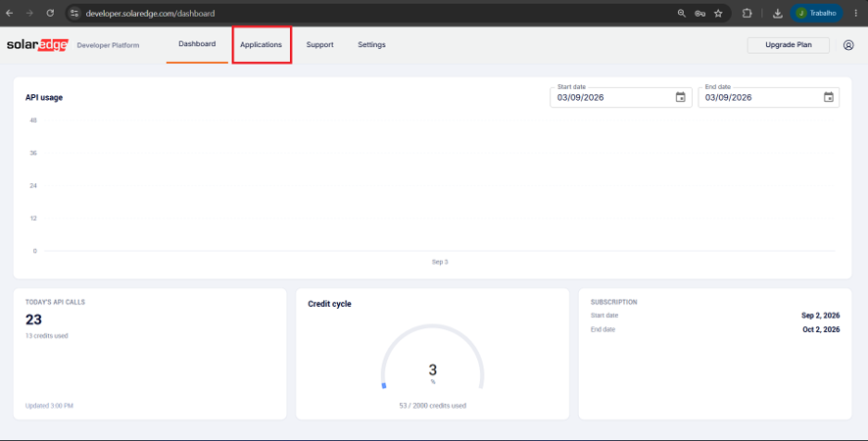This screenshot has height=441, width=868.
Task: Open the Support tab
Action: (320, 45)
